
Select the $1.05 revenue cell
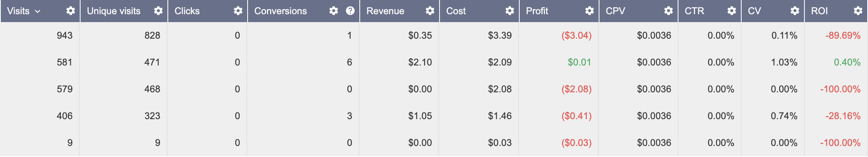[420, 116]
